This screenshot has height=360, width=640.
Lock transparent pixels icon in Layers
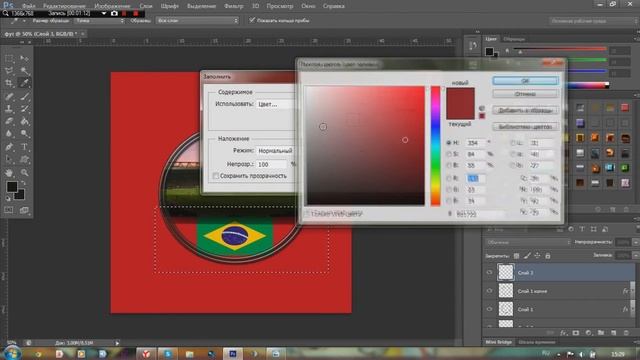click(516, 256)
